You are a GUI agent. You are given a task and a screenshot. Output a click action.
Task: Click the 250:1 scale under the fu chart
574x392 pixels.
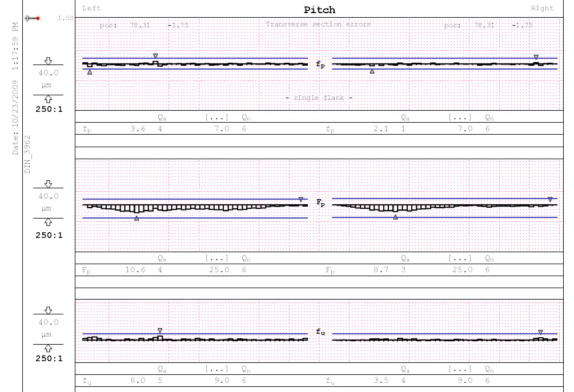tap(49, 358)
